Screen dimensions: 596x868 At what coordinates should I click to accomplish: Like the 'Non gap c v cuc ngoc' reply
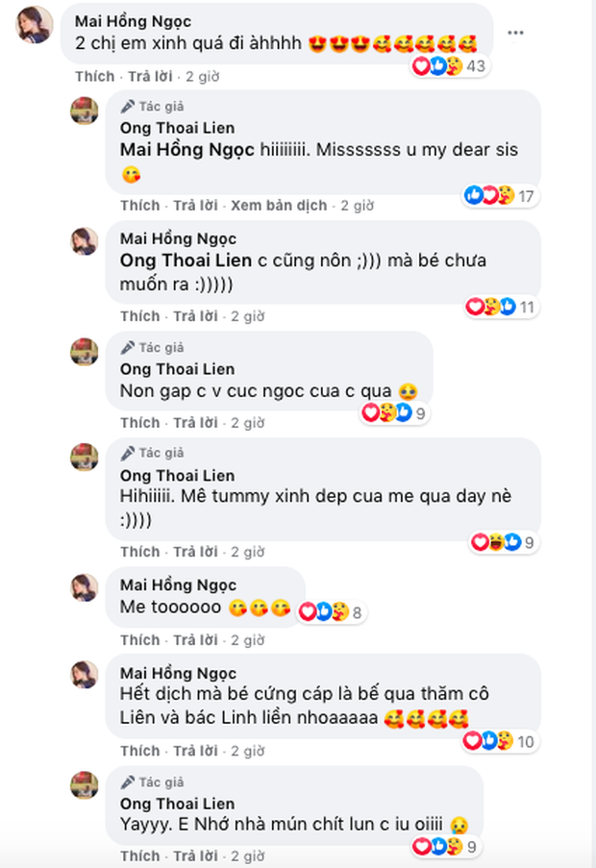coord(140,422)
